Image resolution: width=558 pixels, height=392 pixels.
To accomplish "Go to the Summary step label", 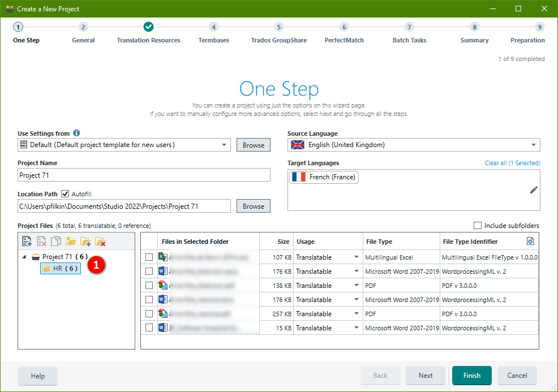I will click(474, 40).
